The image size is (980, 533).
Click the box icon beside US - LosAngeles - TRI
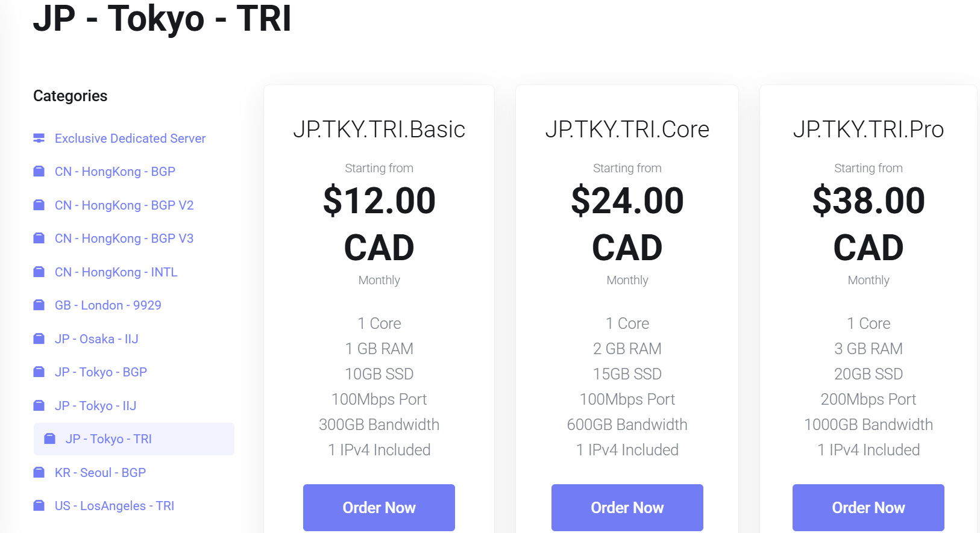coord(39,506)
